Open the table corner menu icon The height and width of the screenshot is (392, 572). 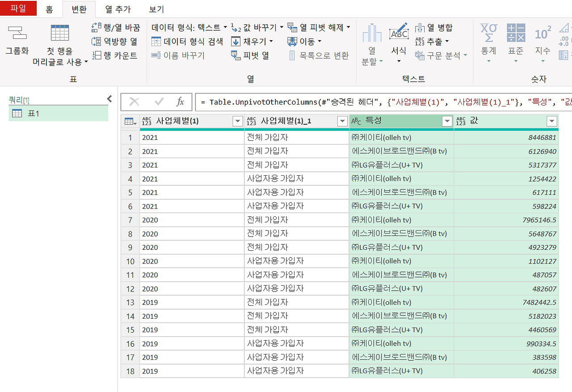pyautogui.click(x=130, y=121)
